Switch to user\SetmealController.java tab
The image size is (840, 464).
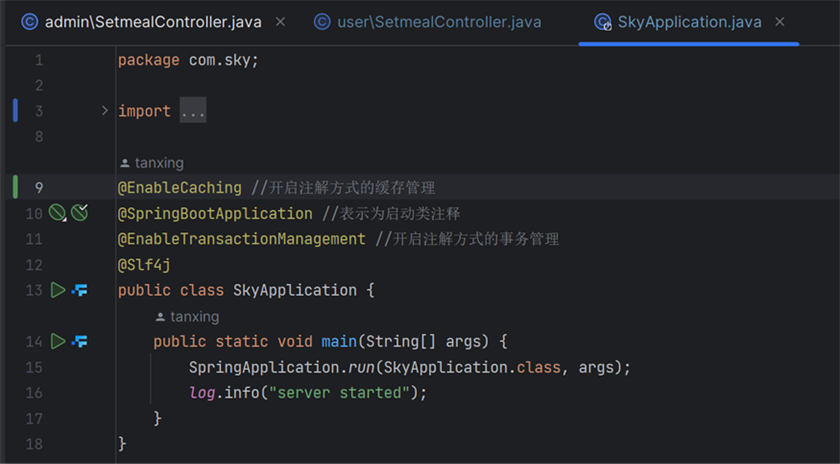[x=427, y=22]
